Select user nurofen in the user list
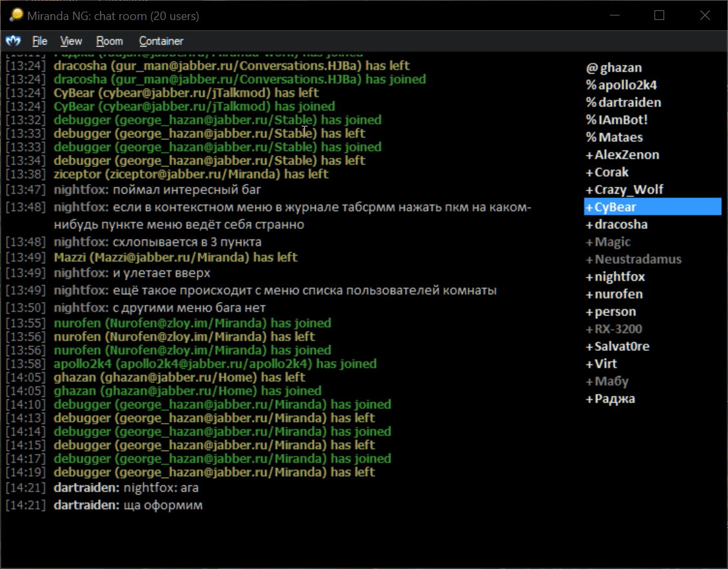 [615, 294]
